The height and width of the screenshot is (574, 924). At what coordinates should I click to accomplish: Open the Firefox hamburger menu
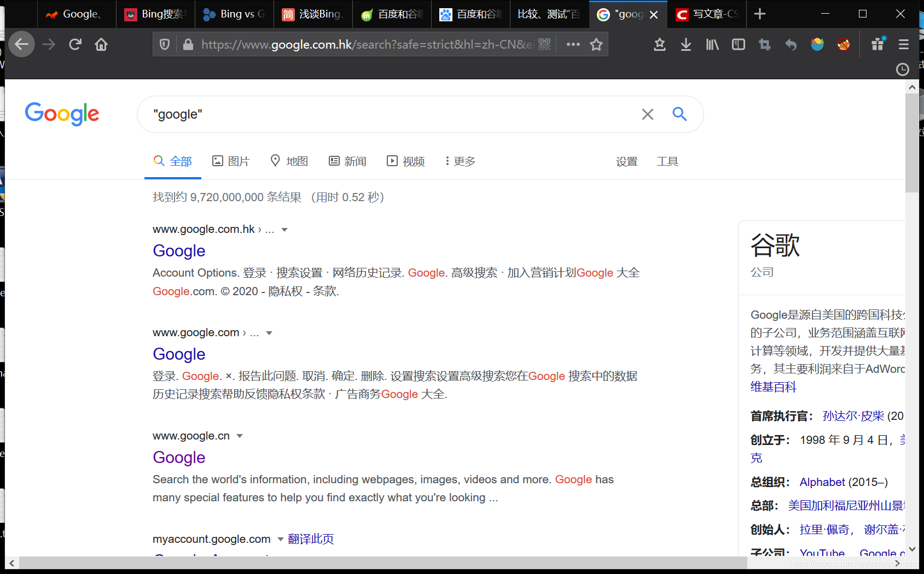point(904,44)
